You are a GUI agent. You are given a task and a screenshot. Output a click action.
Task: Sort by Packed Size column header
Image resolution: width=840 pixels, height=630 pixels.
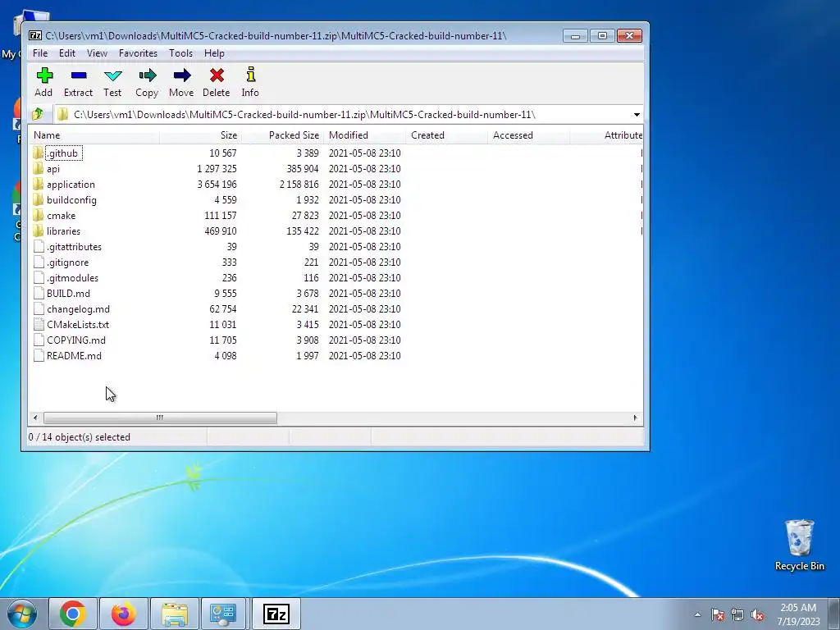[x=283, y=135]
